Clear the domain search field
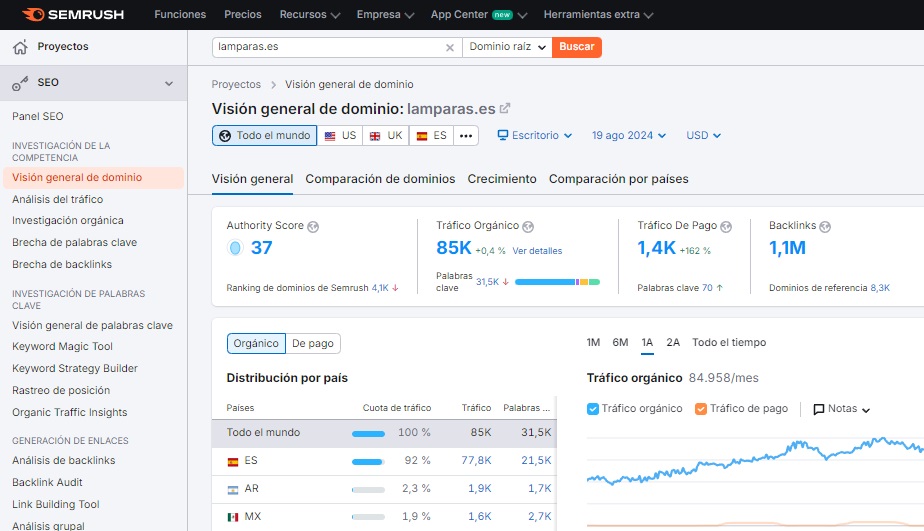Viewport: 924px width, 531px height. point(450,48)
